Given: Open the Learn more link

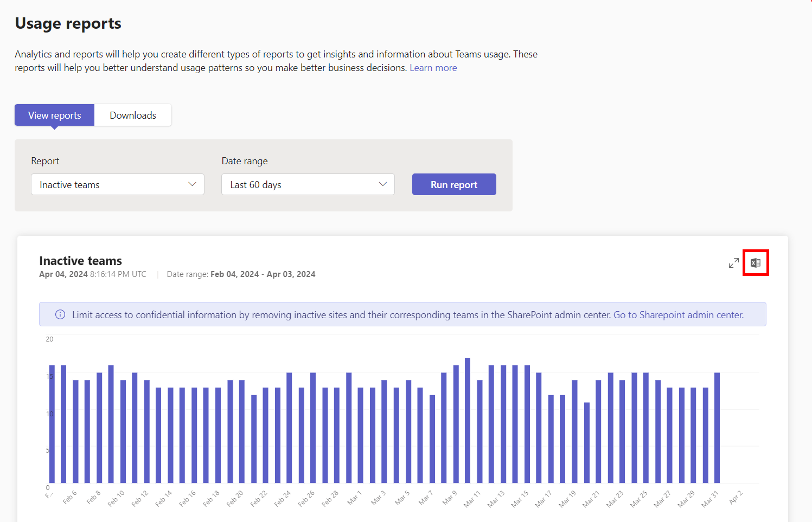Looking at the screenshot, I should (433, 68).
